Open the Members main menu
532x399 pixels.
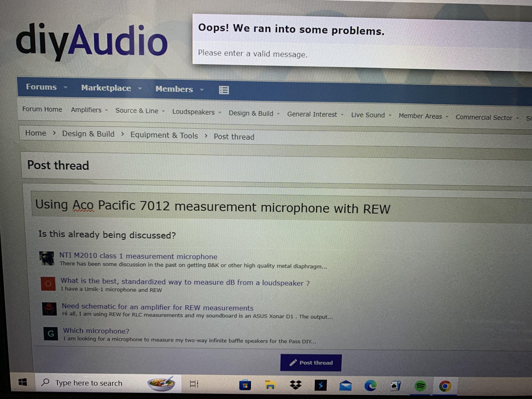click(x=174, y=89)
